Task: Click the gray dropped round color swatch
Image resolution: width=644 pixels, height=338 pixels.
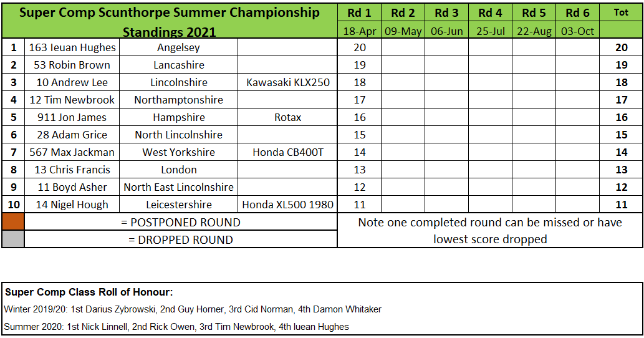Action: [x=13, y=239]
